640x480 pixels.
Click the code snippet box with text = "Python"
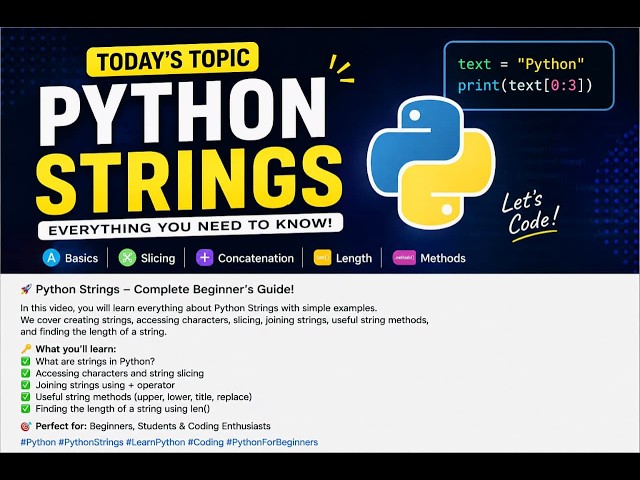coord(529,76)
